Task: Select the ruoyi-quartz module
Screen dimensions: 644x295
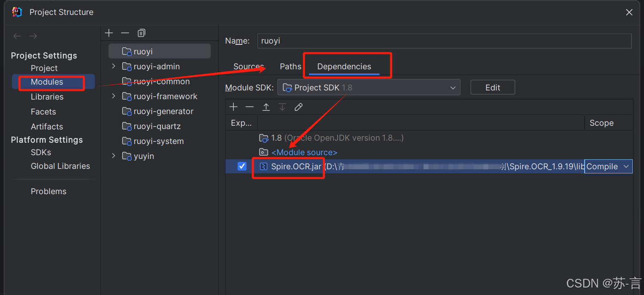Action: coord(157,126)
